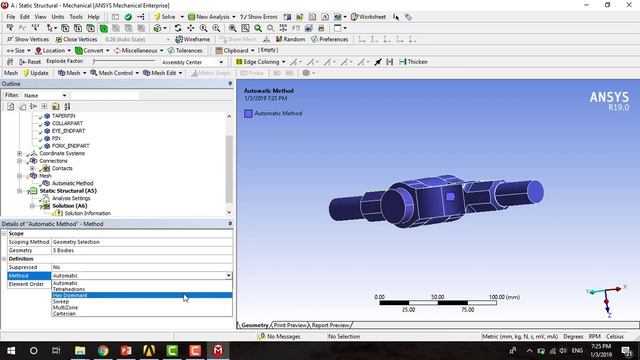Click the Windows Start button
Screen dimensions: 640x360
(11, 351)
